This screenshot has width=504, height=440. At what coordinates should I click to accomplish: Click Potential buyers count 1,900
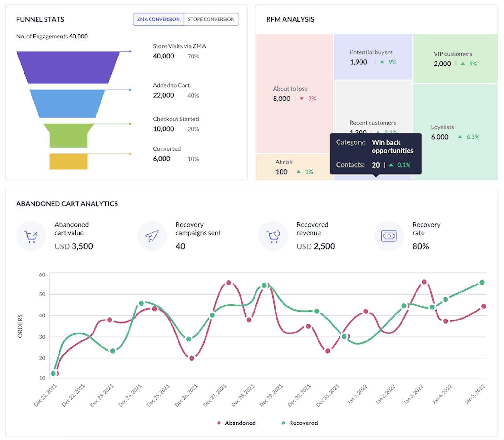tap(358, 62)
